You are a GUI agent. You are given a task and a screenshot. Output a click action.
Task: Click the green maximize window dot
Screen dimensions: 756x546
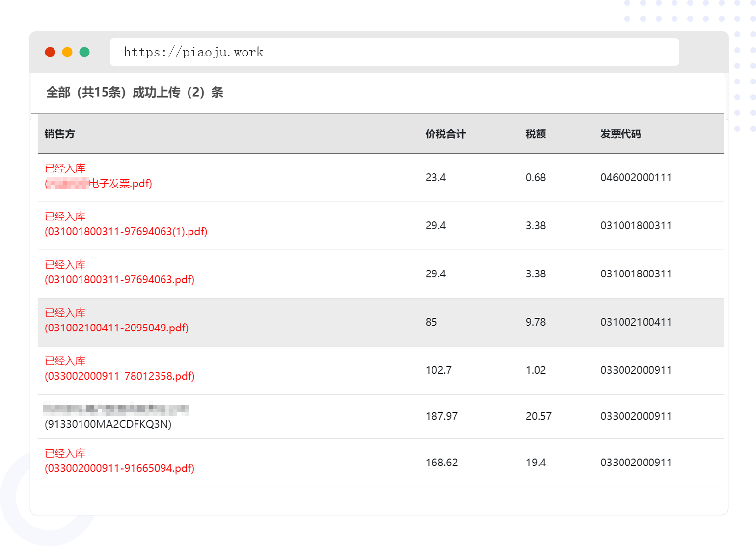click(x=84, y=52)
